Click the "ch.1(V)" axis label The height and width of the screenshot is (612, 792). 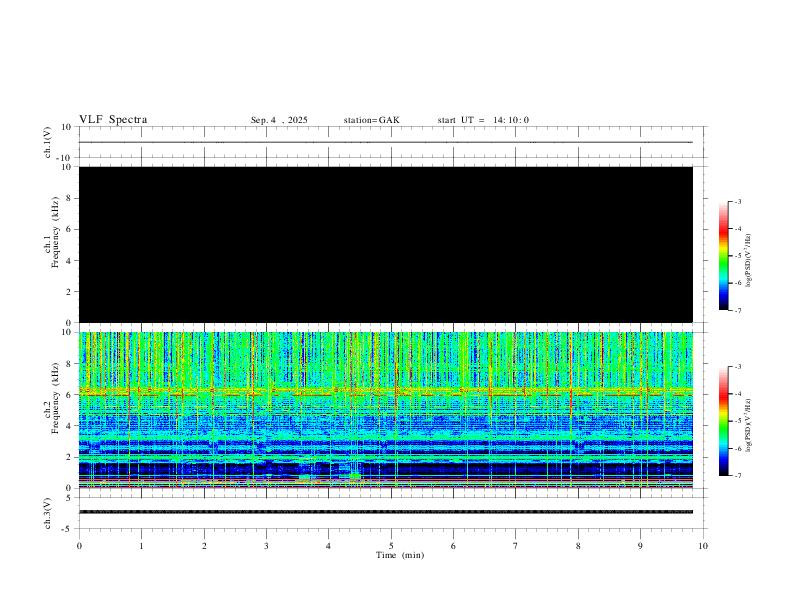pyautogui.click(x=48, y=142)
